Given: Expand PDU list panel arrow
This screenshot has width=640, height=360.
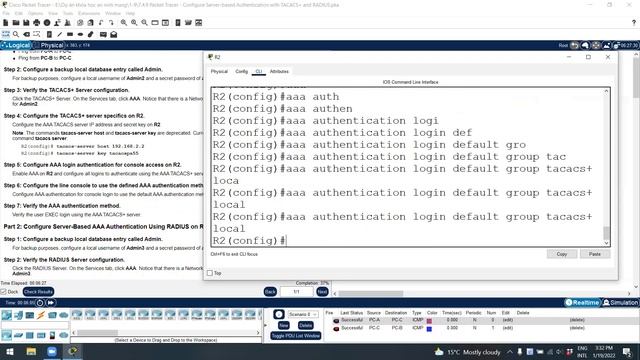Looking at the screenshot, I should click(266, 325).
